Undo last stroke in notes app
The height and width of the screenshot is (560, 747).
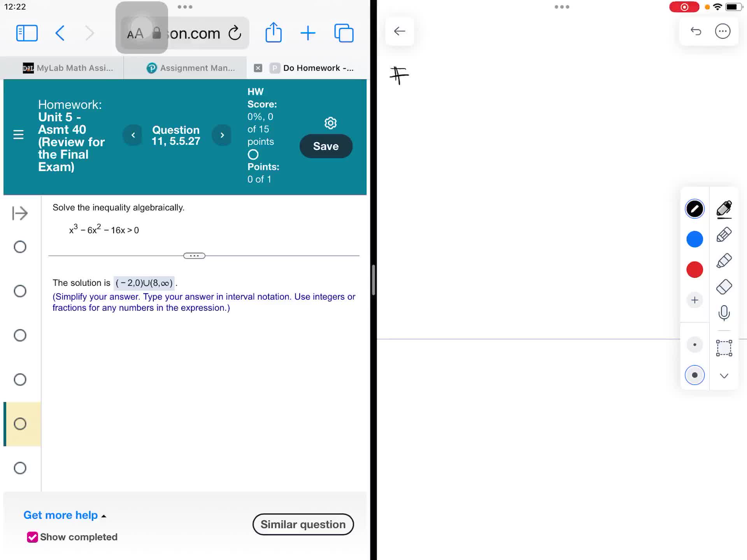pos(696,31)
